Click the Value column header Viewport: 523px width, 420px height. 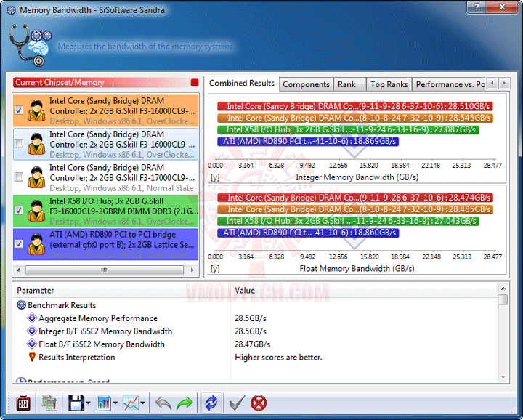pyautogui.click(x=364, y=291)
